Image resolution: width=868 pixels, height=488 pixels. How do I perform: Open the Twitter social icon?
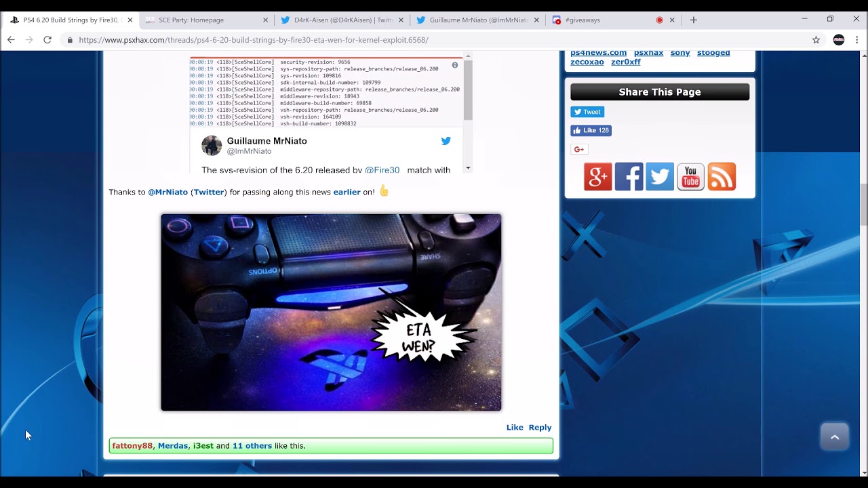coord(660,176)
